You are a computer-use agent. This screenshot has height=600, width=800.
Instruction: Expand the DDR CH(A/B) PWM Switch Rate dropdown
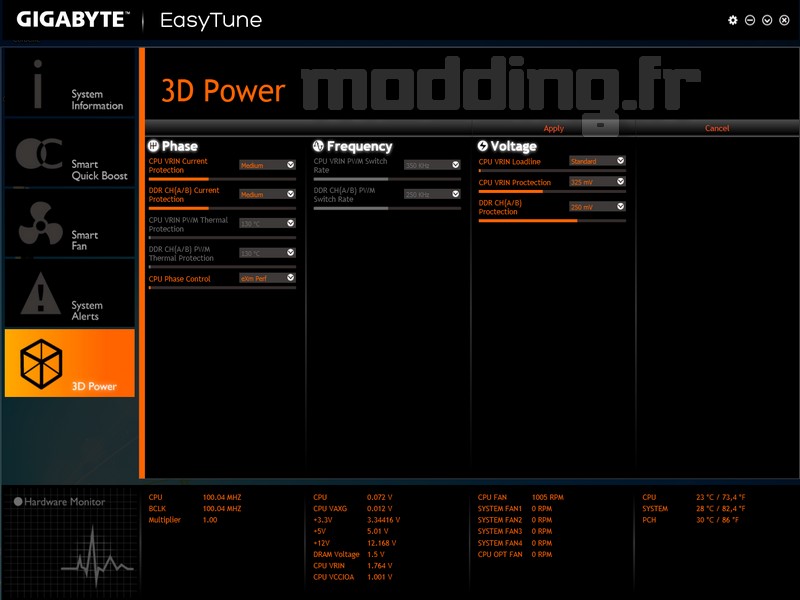coord(433,194)
